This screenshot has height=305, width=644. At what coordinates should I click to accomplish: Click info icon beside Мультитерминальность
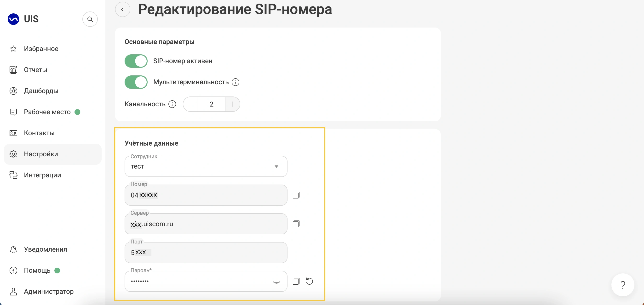pyautogui.click(x=236, y=82)
